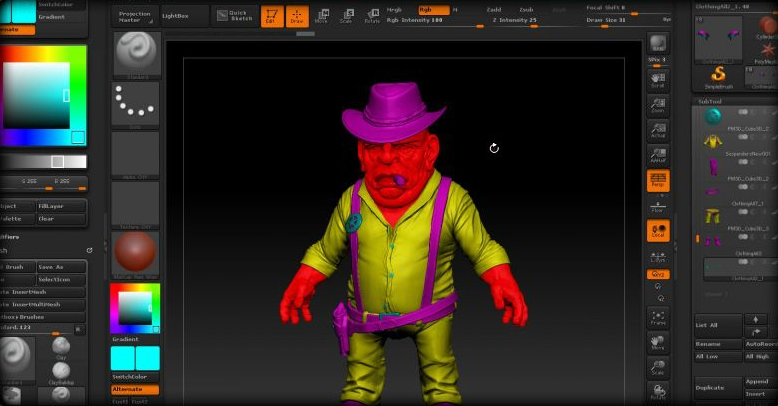
Task: Click the Scale icon in right shelf
Action: click(658, 368)
